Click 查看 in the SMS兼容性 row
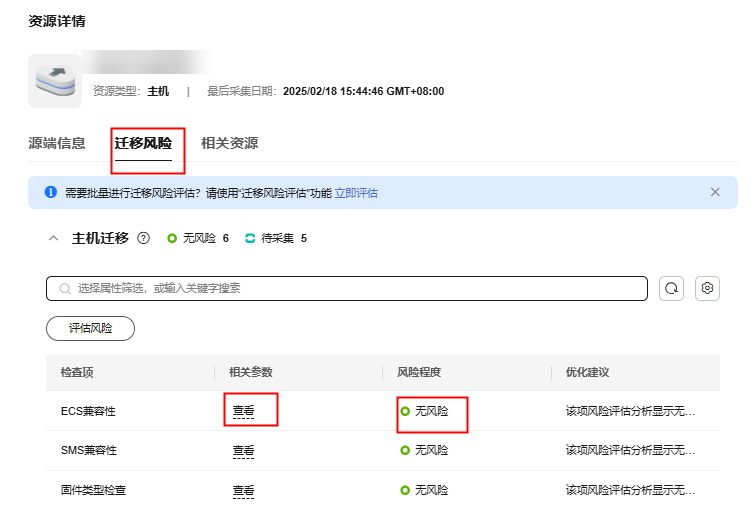The height and width of the screenshot is (510, 750). 243,451
